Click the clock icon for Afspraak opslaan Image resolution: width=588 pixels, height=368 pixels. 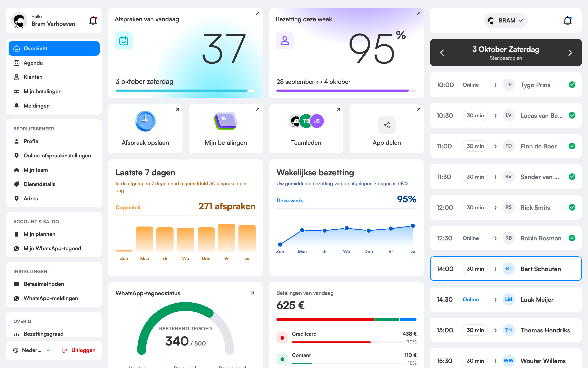145,121
